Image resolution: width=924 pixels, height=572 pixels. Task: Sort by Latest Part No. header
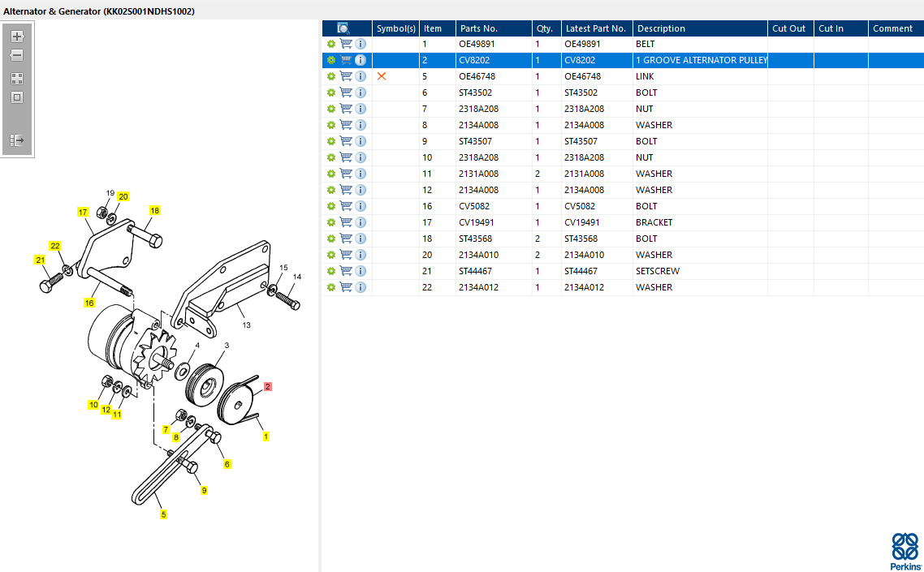(598, 28)
